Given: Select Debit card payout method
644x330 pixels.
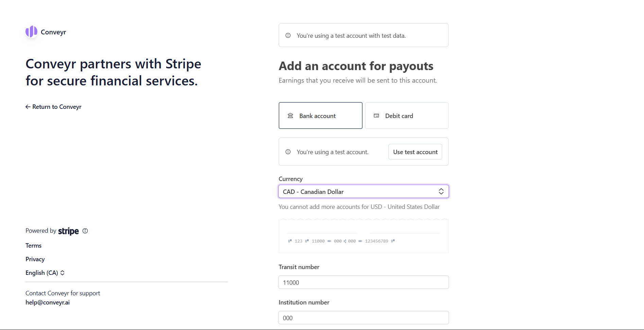Looking at the screenshot, I should click(406, 116).
